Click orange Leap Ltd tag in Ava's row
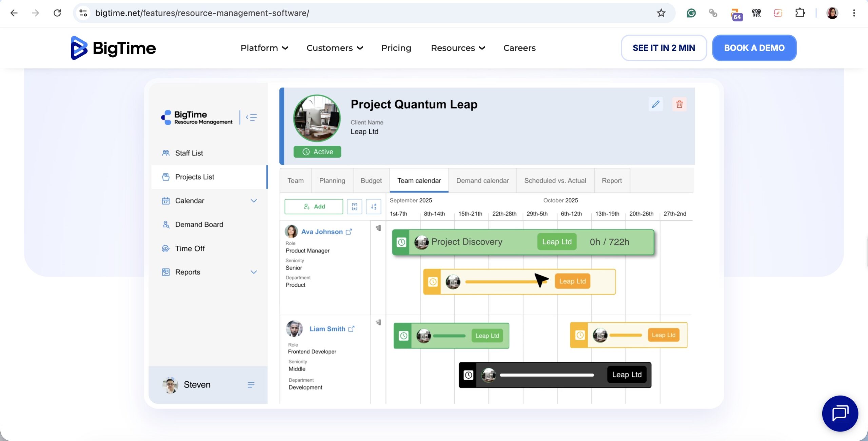This screenshot has width=868, height=441. pyautogui.click(x=573, y=281)
